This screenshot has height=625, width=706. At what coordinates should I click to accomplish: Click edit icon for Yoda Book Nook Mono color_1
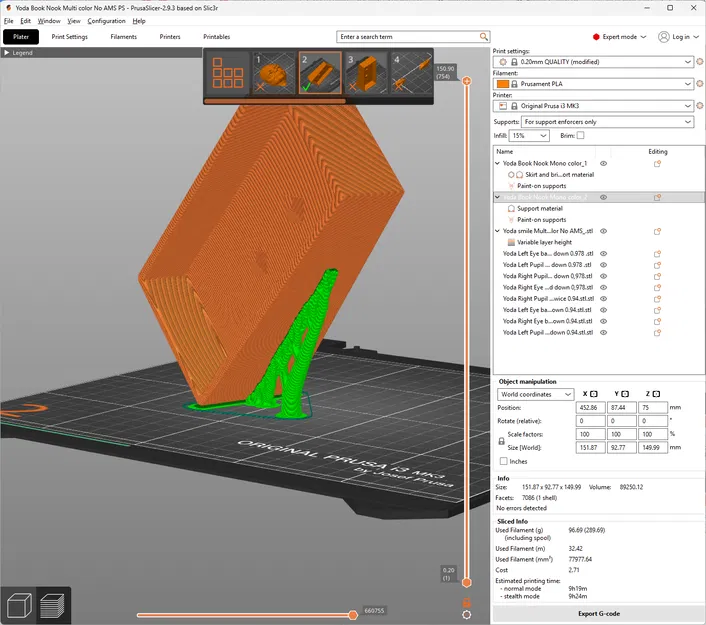[658, 163]
